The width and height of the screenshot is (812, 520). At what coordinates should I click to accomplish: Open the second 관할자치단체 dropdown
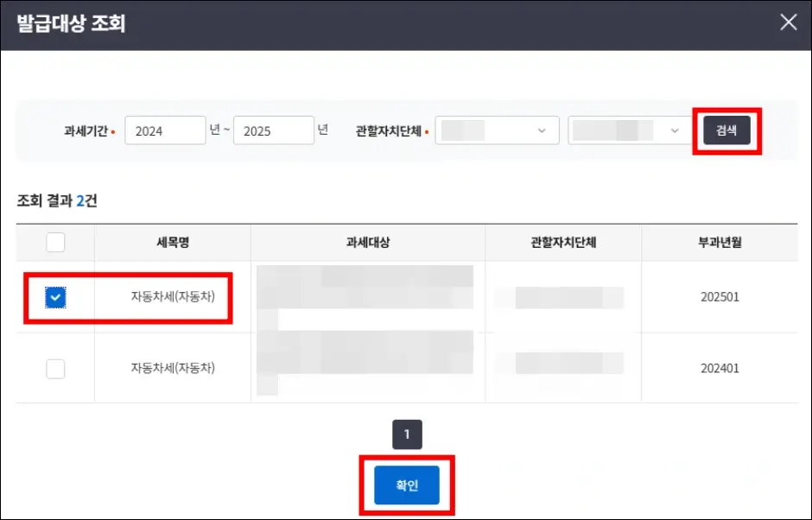[630, 130]
